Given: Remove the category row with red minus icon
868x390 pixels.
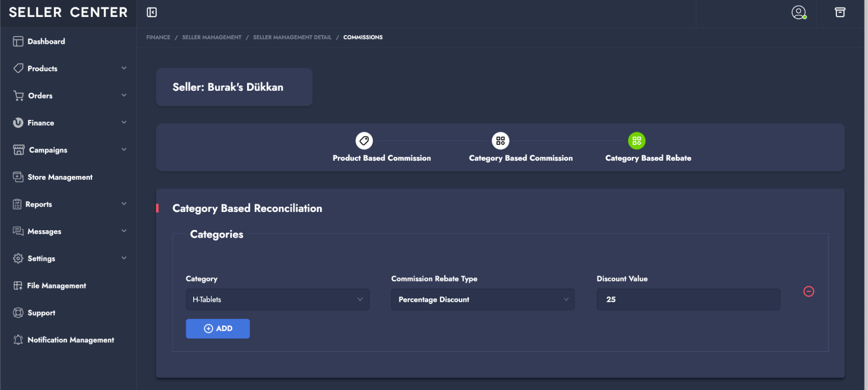Looking at the screenshot, I should click(x=809, y=291).
